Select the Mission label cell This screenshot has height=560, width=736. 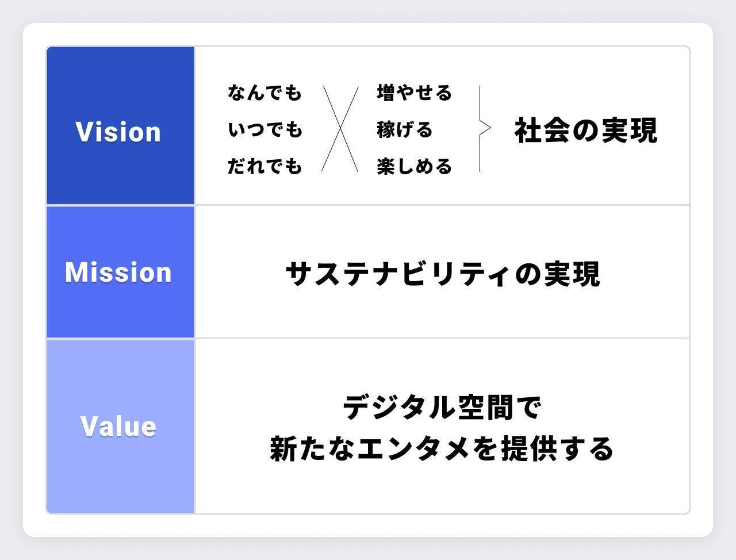(x=118, y=272)
